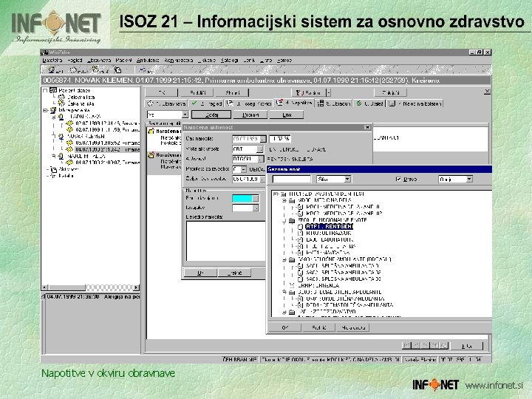The image size is (532, 399).
Task: Toggle the LABORATORIJ unit checkbox
Action: click(x=300, y=240)
